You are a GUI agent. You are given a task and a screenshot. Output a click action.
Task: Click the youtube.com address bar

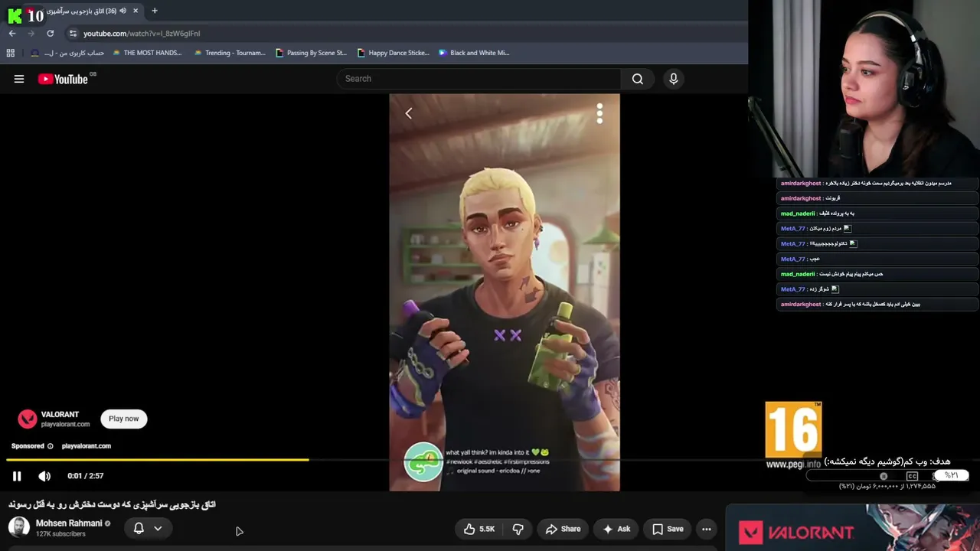pos(406,34)
